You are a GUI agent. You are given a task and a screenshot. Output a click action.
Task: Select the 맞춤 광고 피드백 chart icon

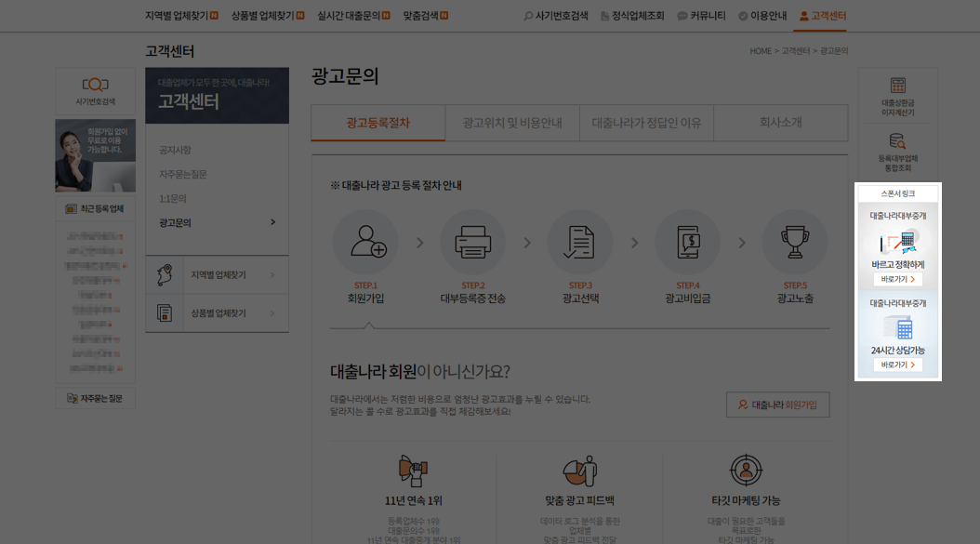(x=579, y=471)
